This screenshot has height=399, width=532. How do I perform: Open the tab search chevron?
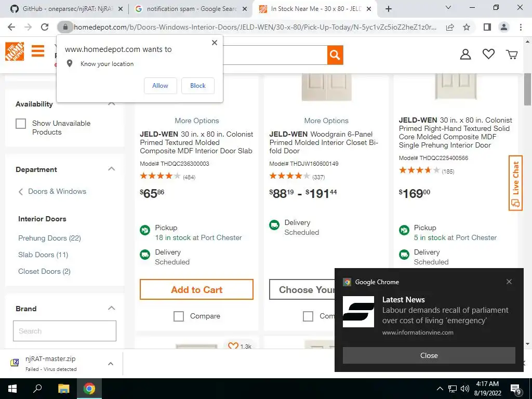(448, 7)
